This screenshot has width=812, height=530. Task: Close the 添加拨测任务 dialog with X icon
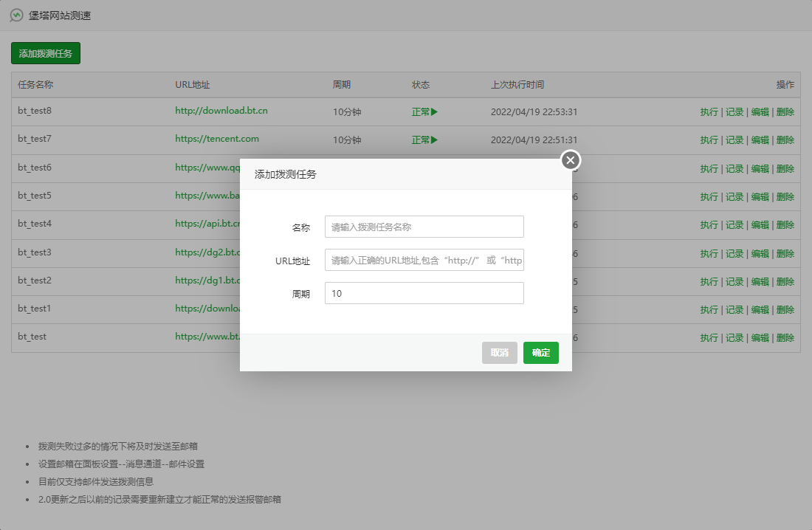point(571,160)
